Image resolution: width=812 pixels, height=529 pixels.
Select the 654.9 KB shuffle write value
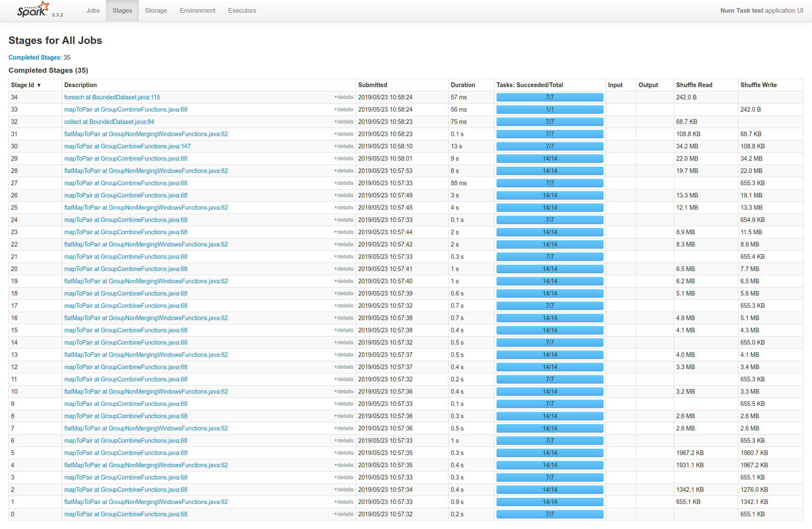[753, 220]
